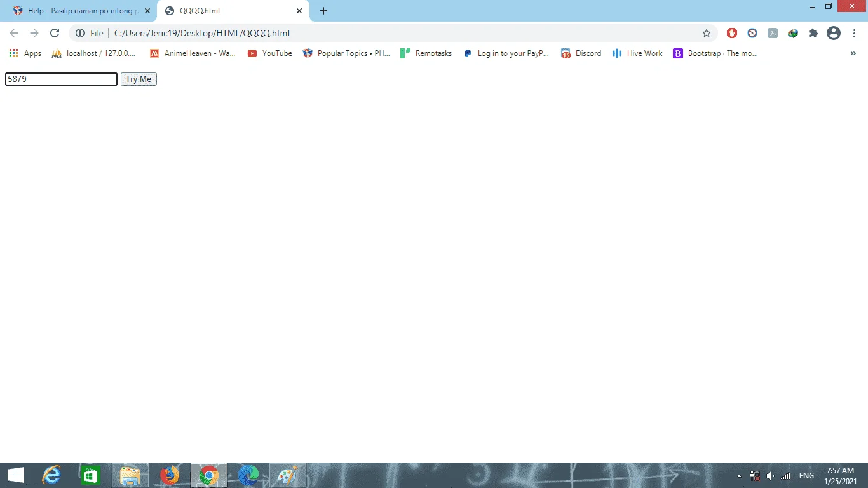
Task: Open a new browser tab
Action: pyautogui.click(x=323, y=11)
